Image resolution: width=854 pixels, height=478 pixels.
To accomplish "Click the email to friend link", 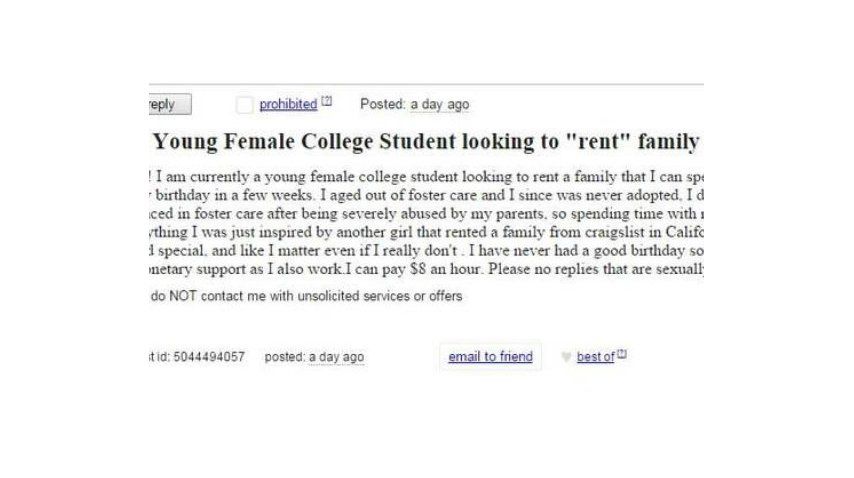I will [490, 357].
